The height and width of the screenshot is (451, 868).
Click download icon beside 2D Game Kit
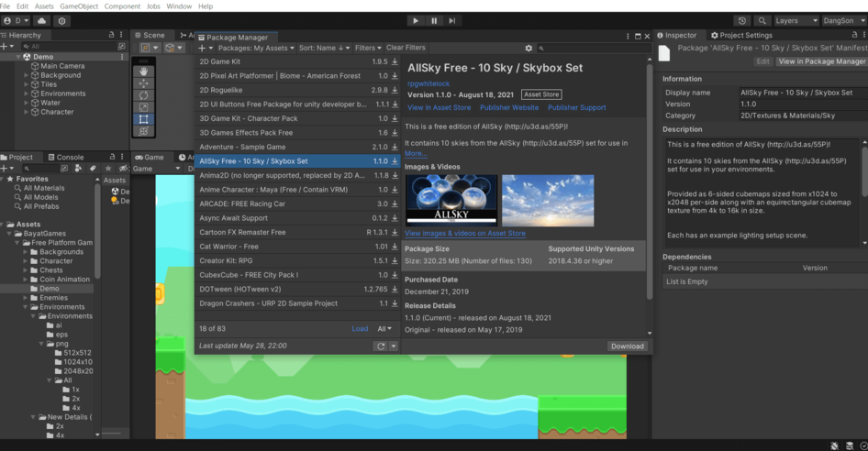click(x=395, y=61)
